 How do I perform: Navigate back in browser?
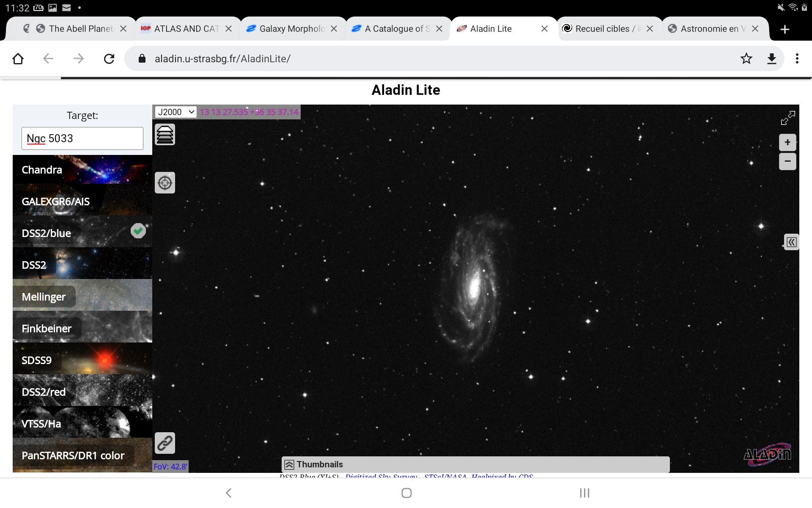[48, 58]
